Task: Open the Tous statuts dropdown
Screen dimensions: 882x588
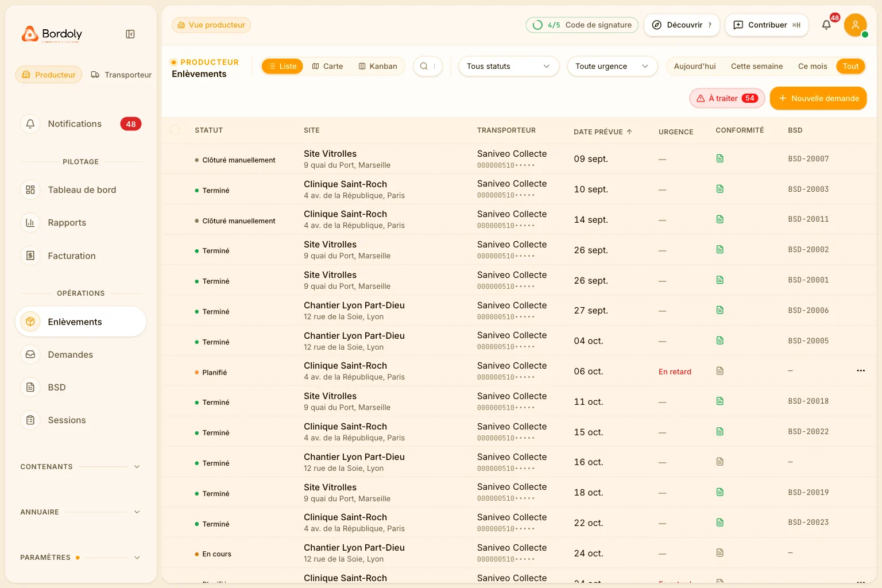Action: (x=509, y=66)
